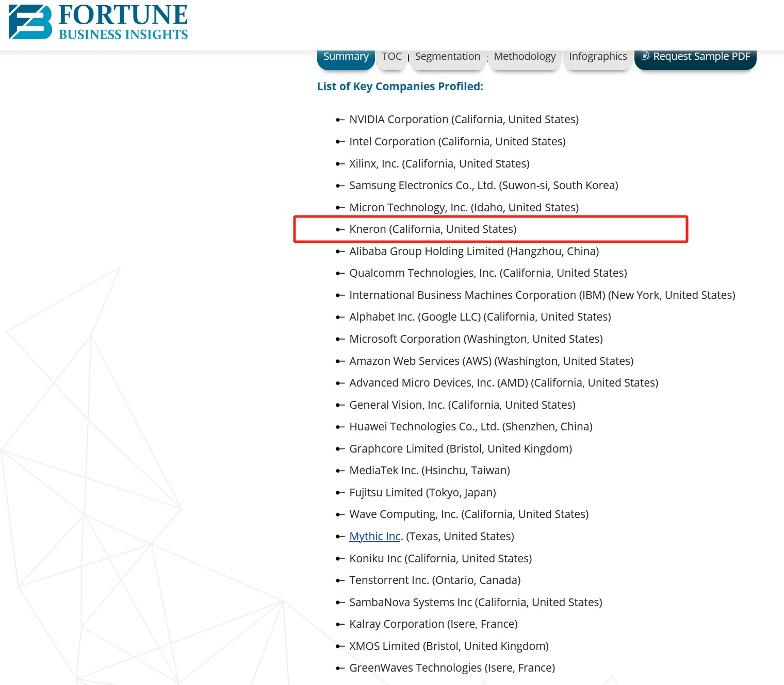Screen dimensions: 784x685
Task: Click Huawei Technologies Co., Ltd. entry
Action: (471, 427)
